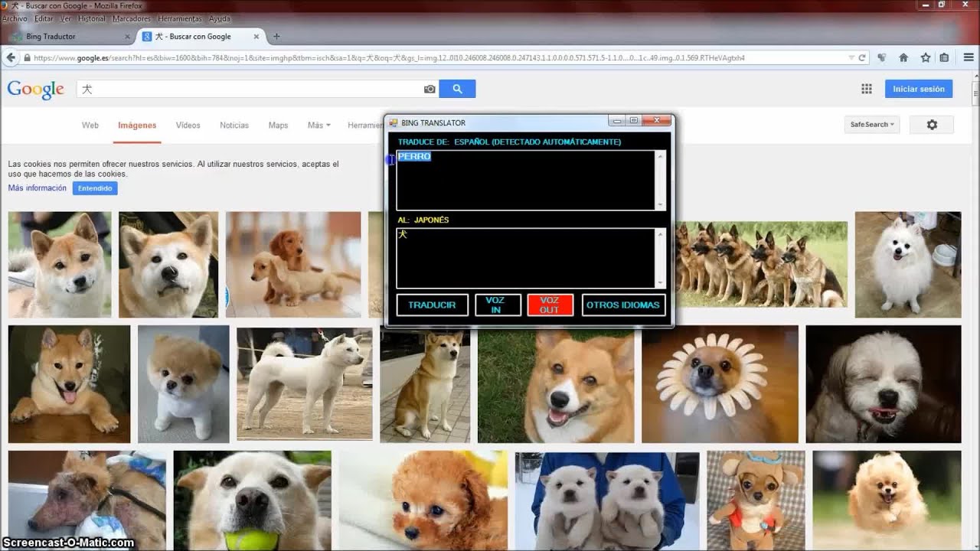The width and height of the screenshot is (980, 551).
Task: Select the Noticias tab
Action: point(234,125)
